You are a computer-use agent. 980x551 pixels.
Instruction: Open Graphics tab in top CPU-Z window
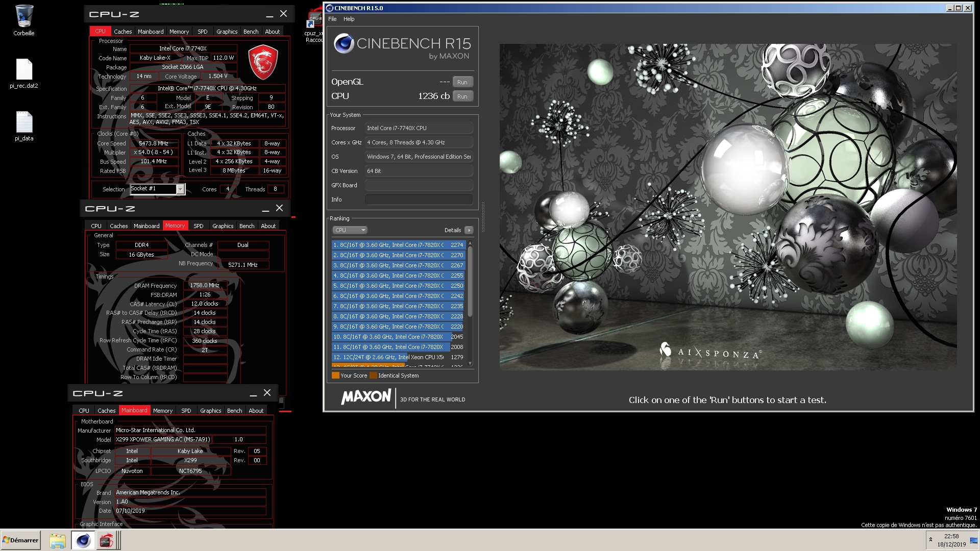coord(227,32)
